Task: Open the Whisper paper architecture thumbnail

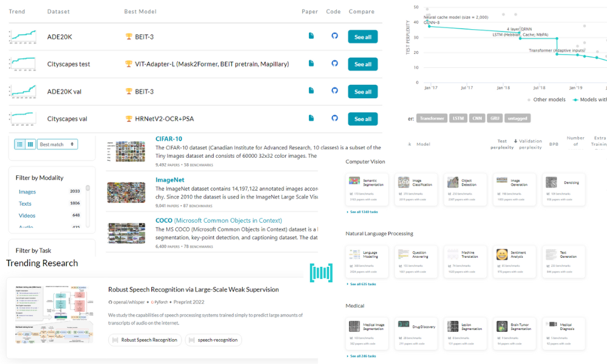Action: click(54, 314)
